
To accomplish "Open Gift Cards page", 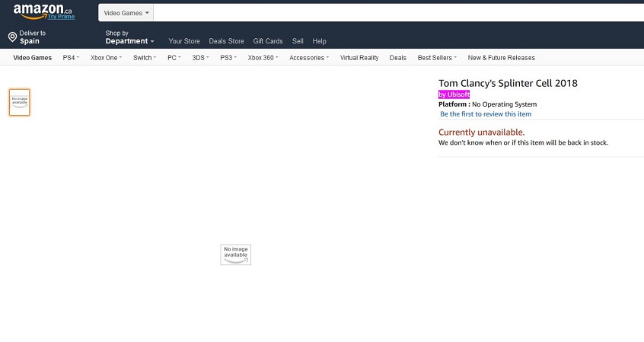I will pos(268,41).
